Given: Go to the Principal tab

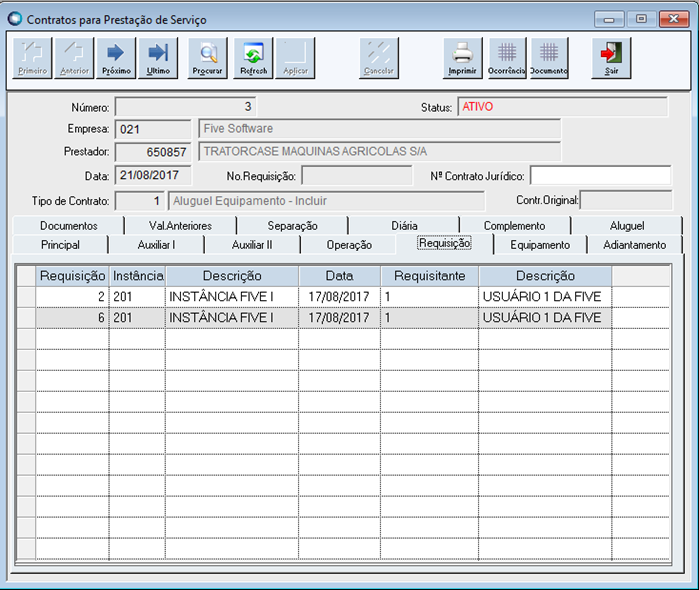Looking at the screenshot, I should click(60, 245).
